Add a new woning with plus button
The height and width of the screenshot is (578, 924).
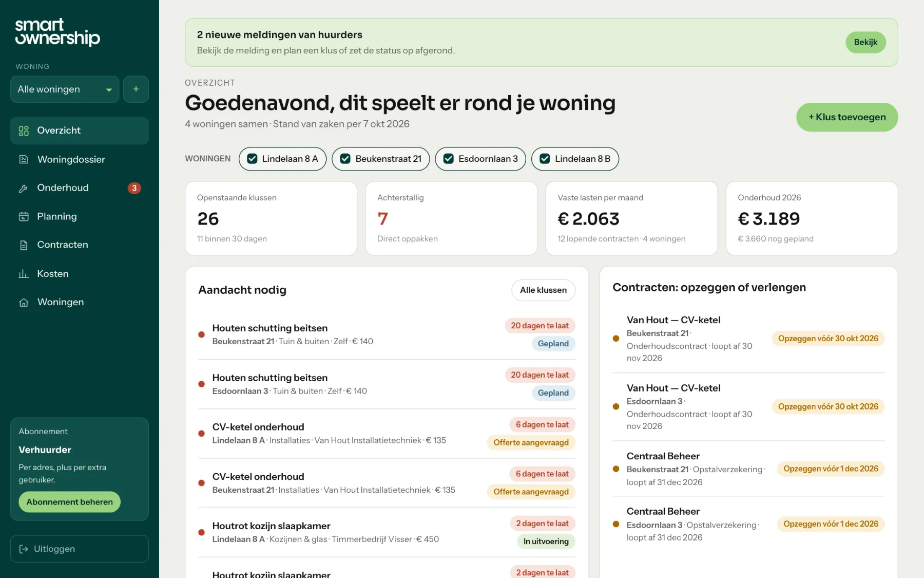pos(136,89)
